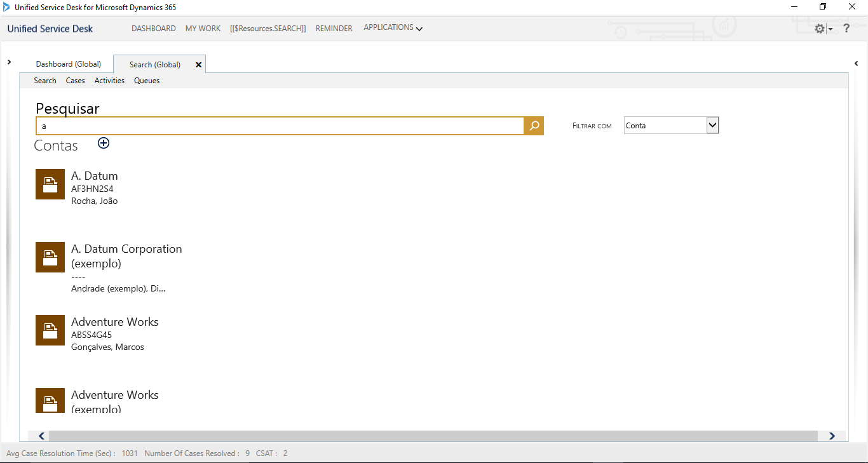Expand the left panel chevron
Viewport: 868px width, 463px height.
[9, 62]
